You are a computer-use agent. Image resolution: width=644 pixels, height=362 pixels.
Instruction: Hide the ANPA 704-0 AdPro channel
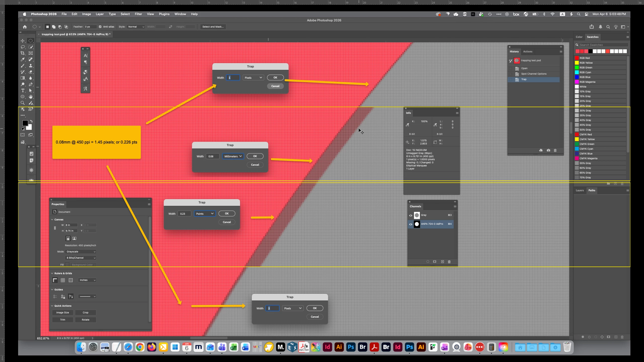click(411, 224)
